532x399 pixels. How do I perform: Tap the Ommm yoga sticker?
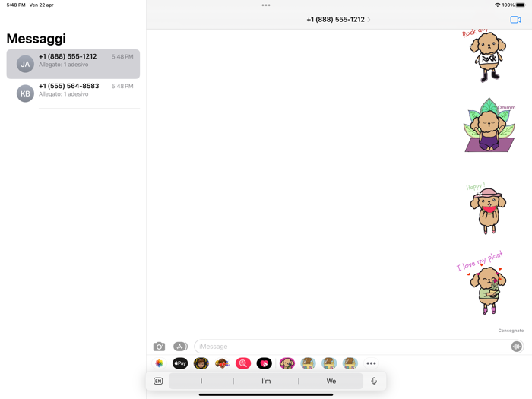click(x=489, y=125)
